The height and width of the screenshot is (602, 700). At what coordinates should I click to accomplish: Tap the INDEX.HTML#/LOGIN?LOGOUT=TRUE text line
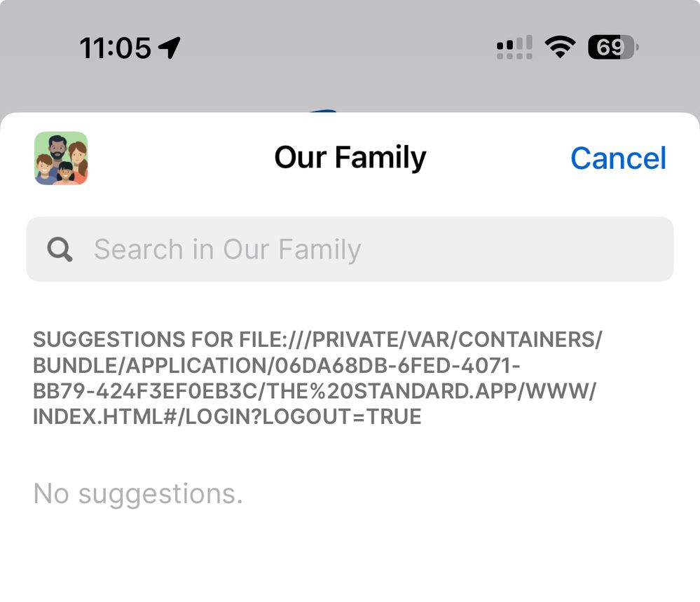(227, 417)
